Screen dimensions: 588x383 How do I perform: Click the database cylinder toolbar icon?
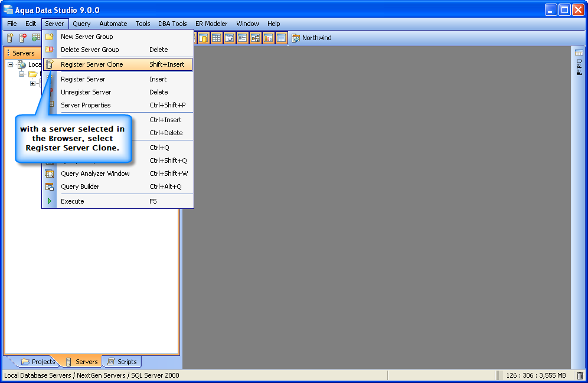click(204, 38)
